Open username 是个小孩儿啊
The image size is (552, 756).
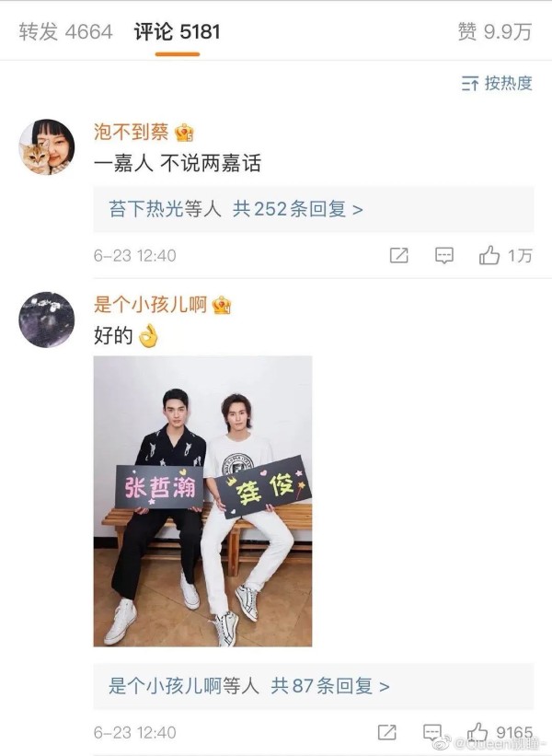coord(150,305)
